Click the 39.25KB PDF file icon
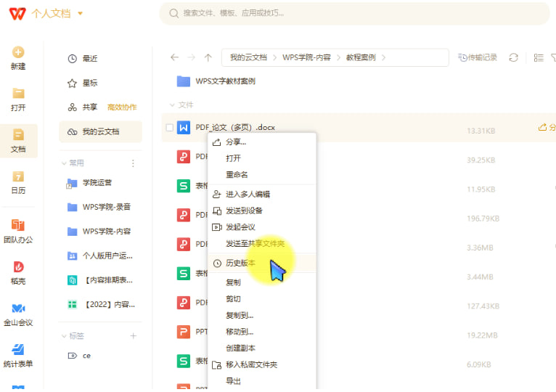Screen dimensions: 556x392 184,157
